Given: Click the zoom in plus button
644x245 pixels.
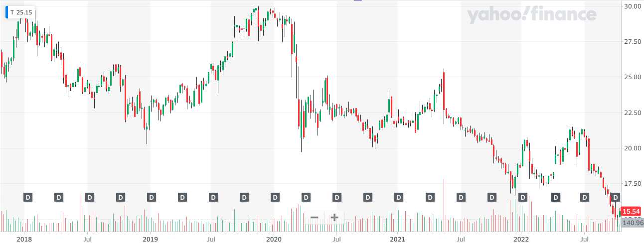Looking at the screenshot, I should pyautogui.click(x=334, y=218).
